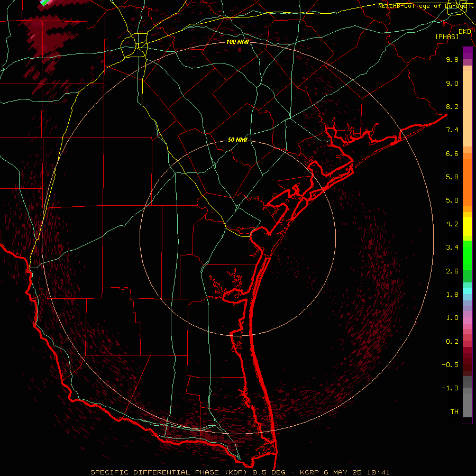The height and width of the screenshot is (476, 476).
Task: Pick the yellow segment of the legend bar
Action: (467, 226)
